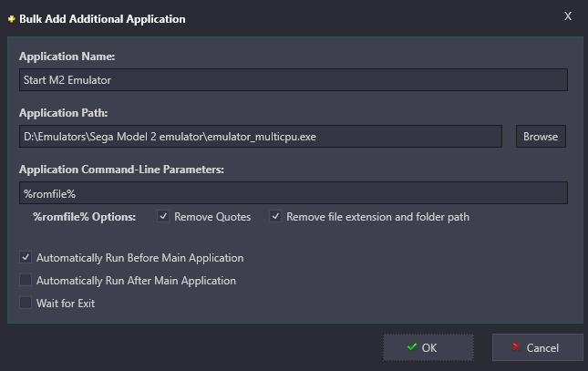Image resolution: width=588 pixels, height=371 pixels.
Task: Click the "Bulk Add Additional Application" title text
Action: tap(102, 19)
